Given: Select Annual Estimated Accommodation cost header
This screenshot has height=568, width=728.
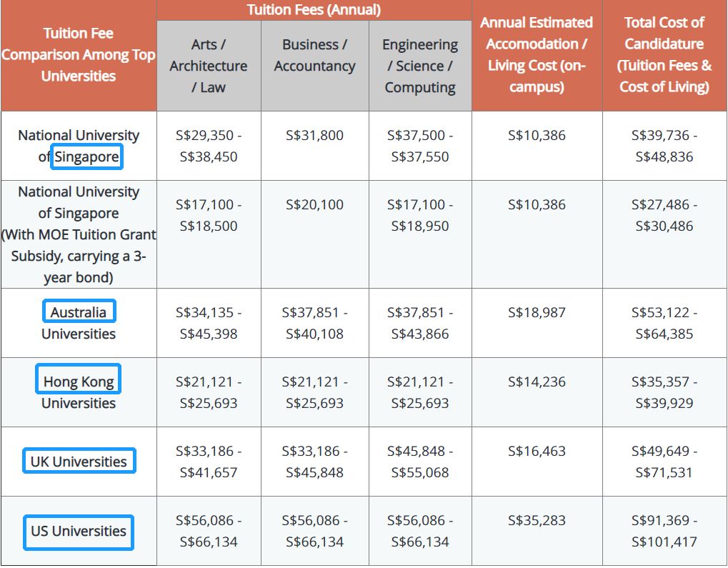Looking at the screenshot, I should pyautogui.click(x=537, y=55).
